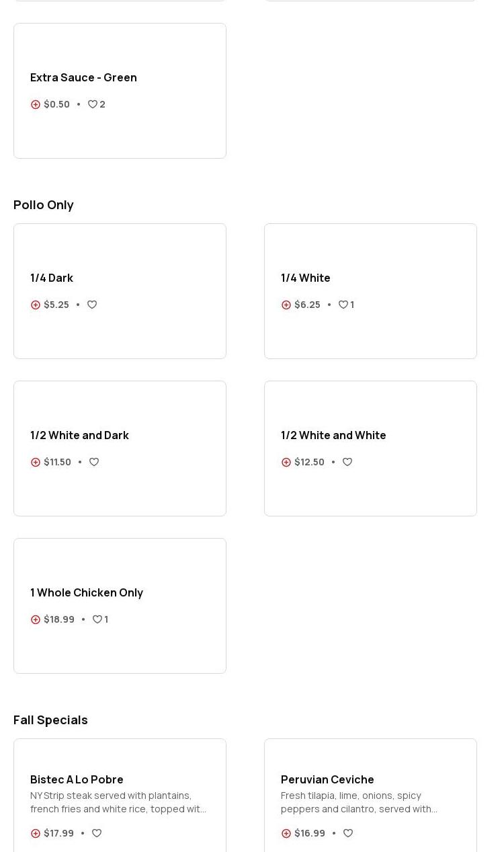Viewport: 504px width, 852px height.
Task: Heart the Bistec A Lo Pobre dish
Action: point(97,833)
